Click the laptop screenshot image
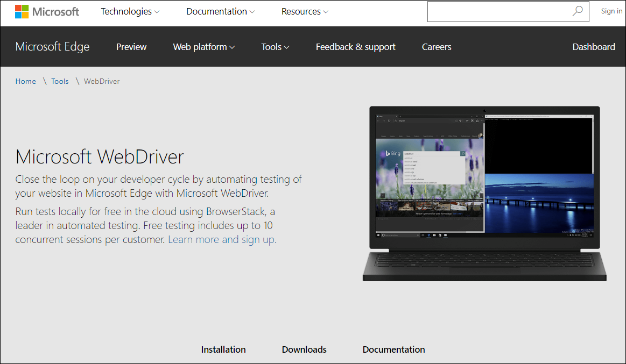The height and width of the screenshot is (364, 626). pyautogui.click(x=484, y=194)
